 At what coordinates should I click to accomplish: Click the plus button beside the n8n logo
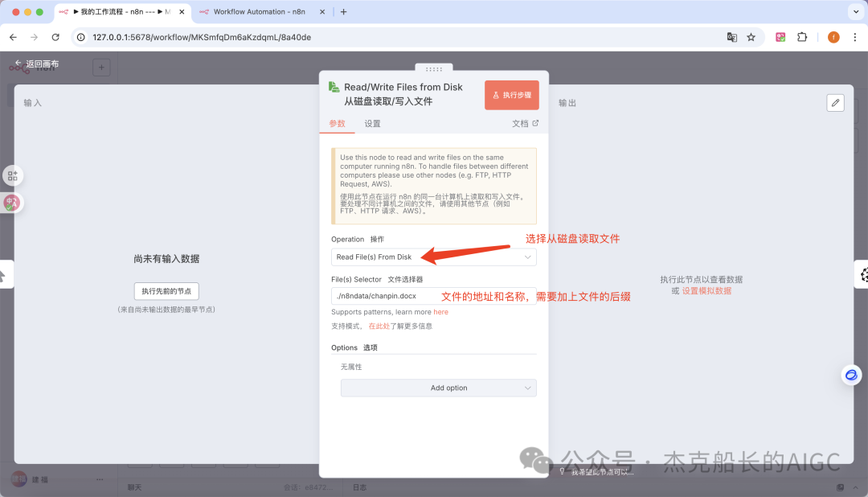101,68
